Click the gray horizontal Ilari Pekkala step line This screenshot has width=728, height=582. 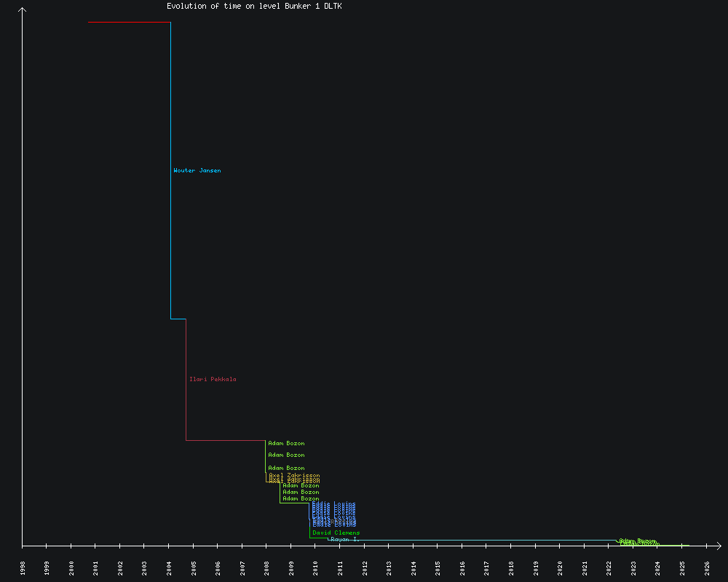[x=225, y=440]
